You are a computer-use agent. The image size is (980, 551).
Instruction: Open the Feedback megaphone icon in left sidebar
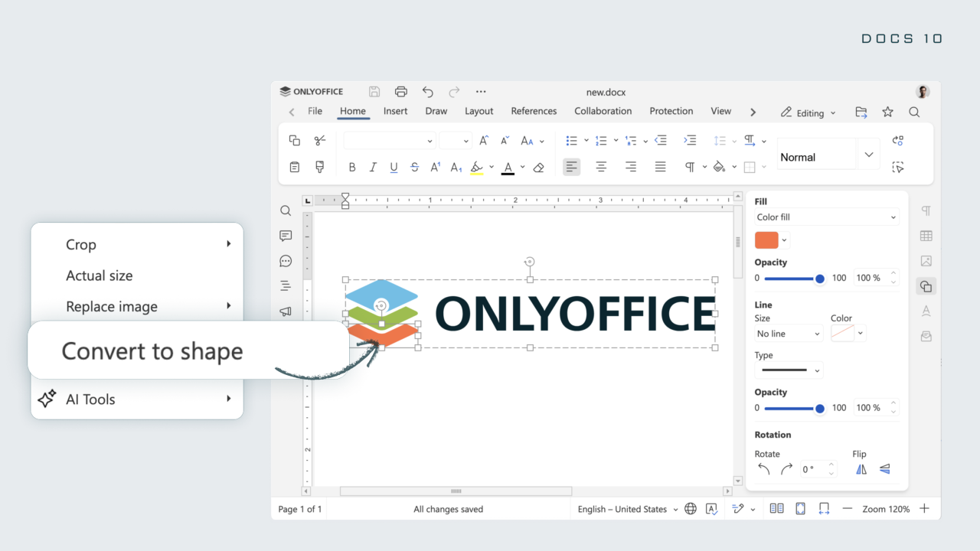click(x=286, y=311)
